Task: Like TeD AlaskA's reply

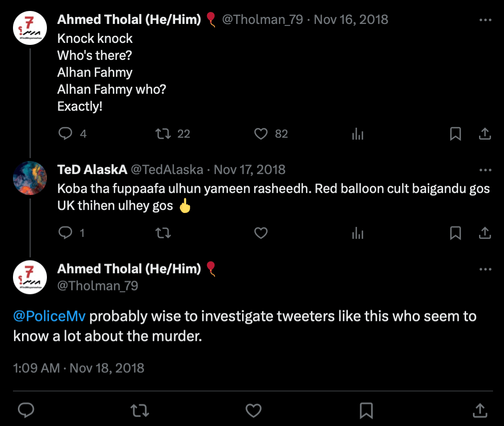Action: click(261, 232)
